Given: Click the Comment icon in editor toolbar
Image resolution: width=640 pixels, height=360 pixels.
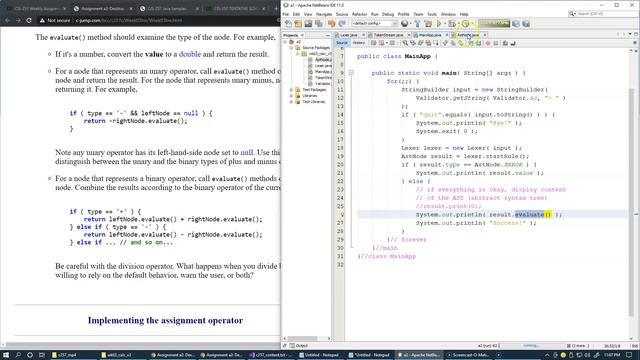Looking at the screenshot, I should 505,43.
